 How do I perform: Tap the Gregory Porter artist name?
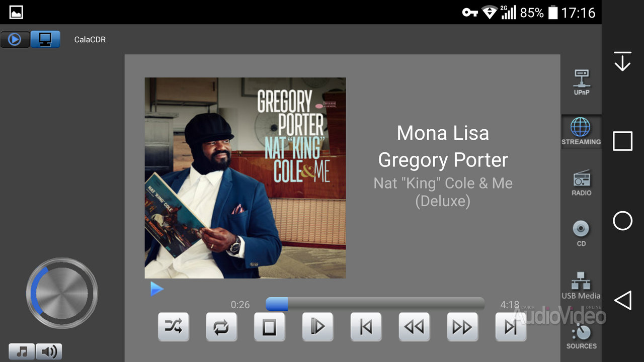click(443, 160)
